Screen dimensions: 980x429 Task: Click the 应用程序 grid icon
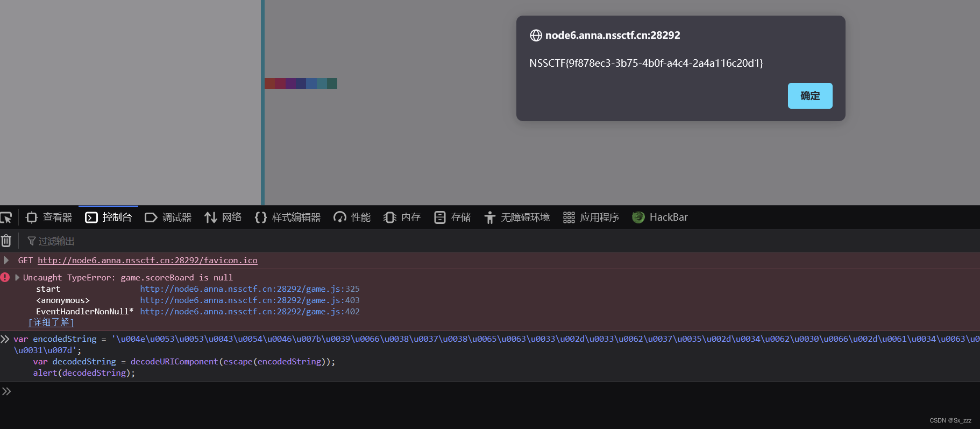tap(569, 217)
